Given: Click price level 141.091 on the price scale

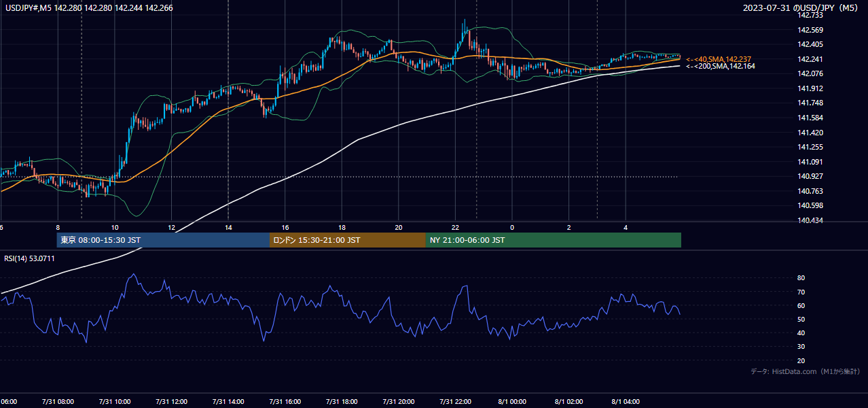Looking at the screenshot, I should (811, 162).
